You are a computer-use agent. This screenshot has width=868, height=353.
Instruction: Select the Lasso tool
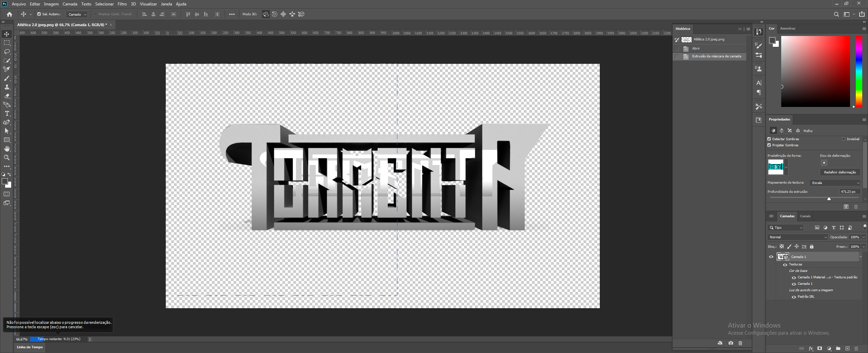coord(7,52)
